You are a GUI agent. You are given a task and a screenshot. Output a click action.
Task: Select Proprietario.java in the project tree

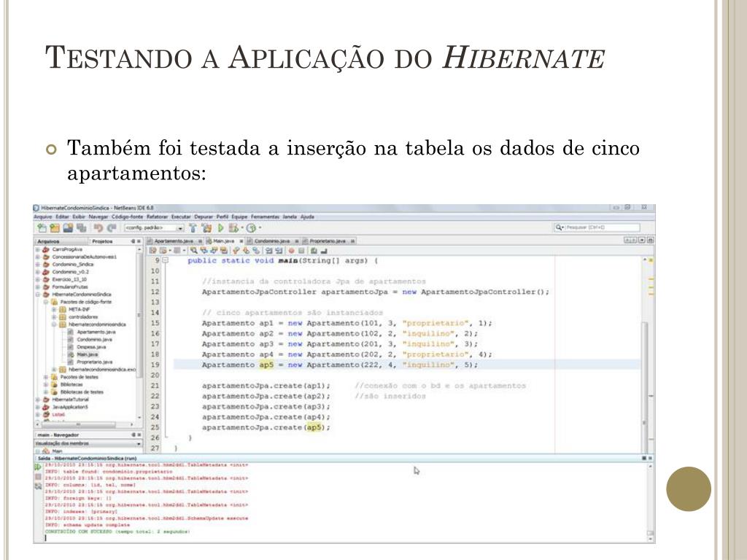(94, 362)
